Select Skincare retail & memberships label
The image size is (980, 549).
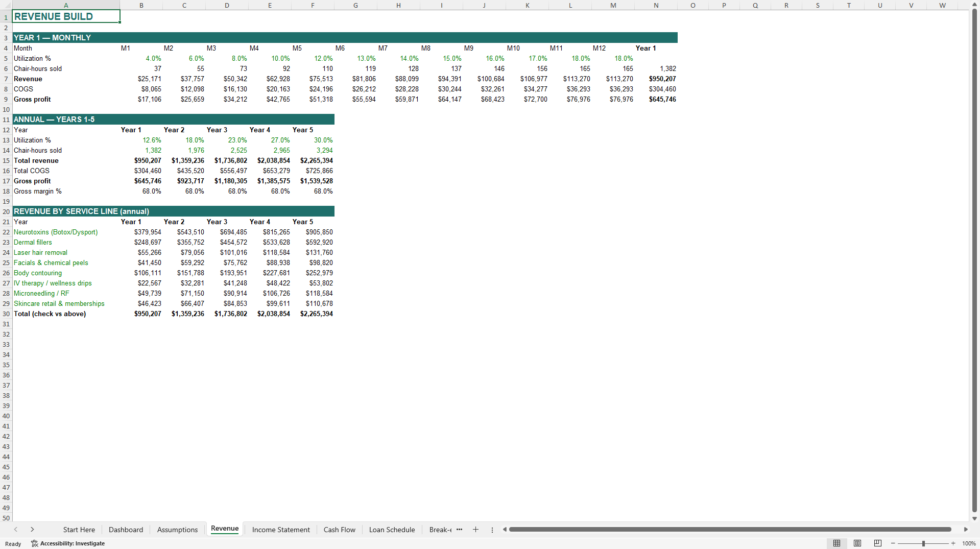pos(66,303)
